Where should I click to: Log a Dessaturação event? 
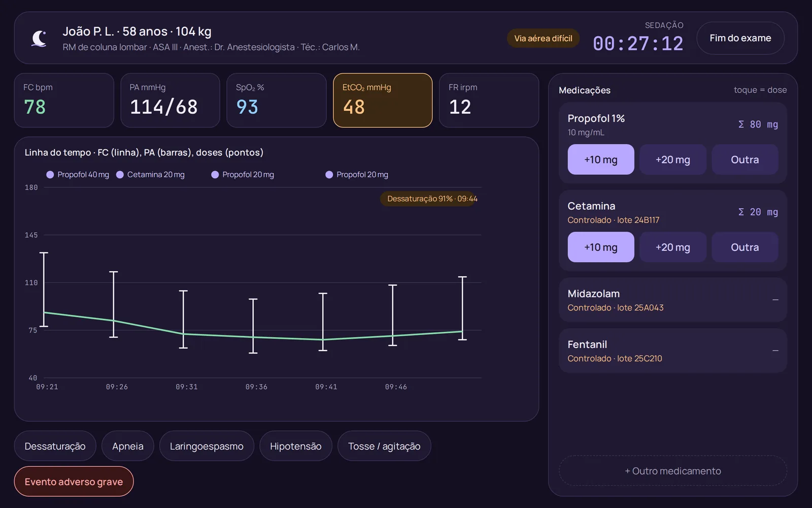coord(55,446)
